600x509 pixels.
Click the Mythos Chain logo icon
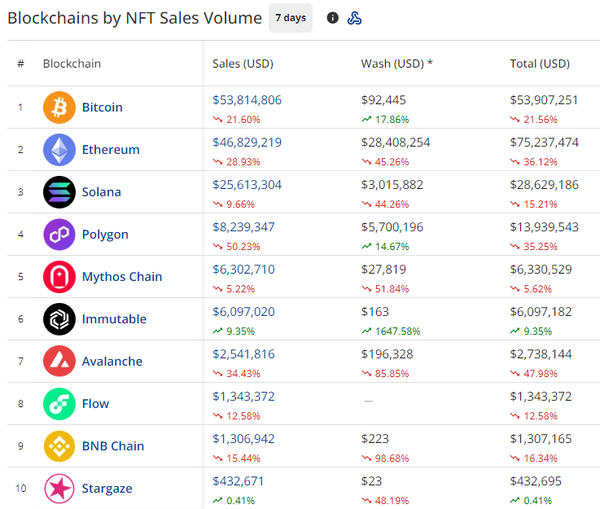point(59,277)
